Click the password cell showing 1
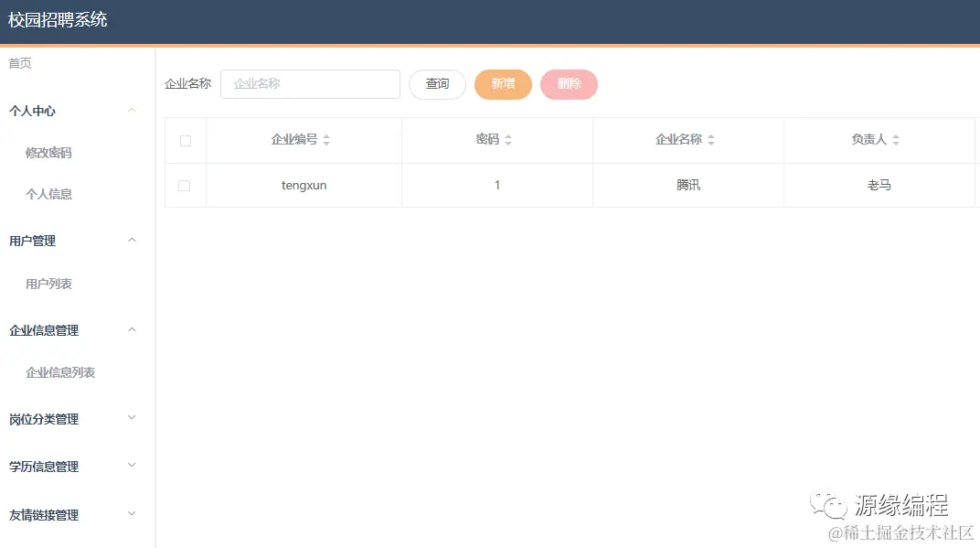Image resolution: width=980 pixels, height=548 pixels. (x=497, y=185)
